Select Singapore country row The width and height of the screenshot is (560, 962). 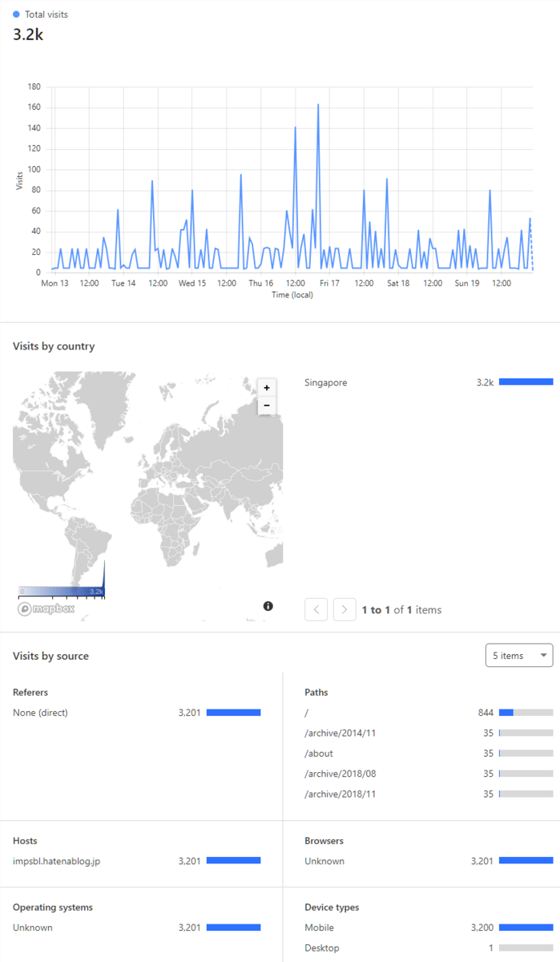point(429,382)
